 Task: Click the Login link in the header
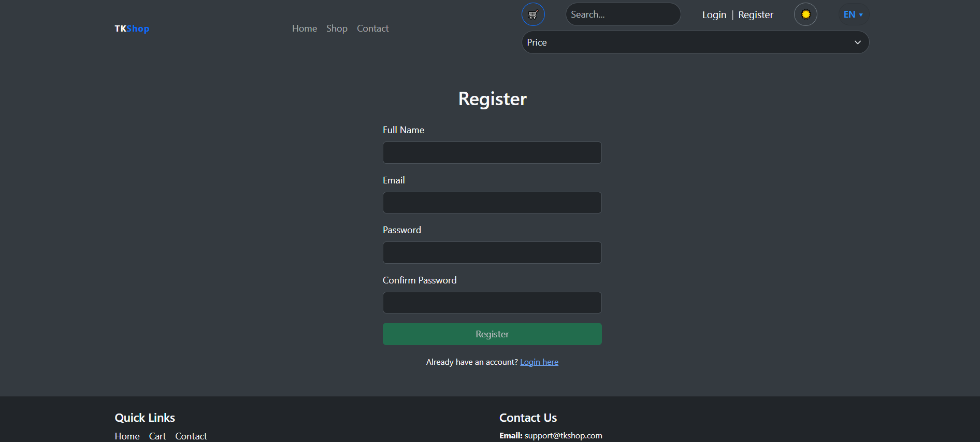pos(714,15)
